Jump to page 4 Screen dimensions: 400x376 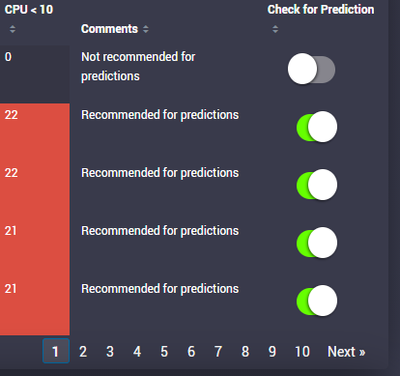[137, 352]
